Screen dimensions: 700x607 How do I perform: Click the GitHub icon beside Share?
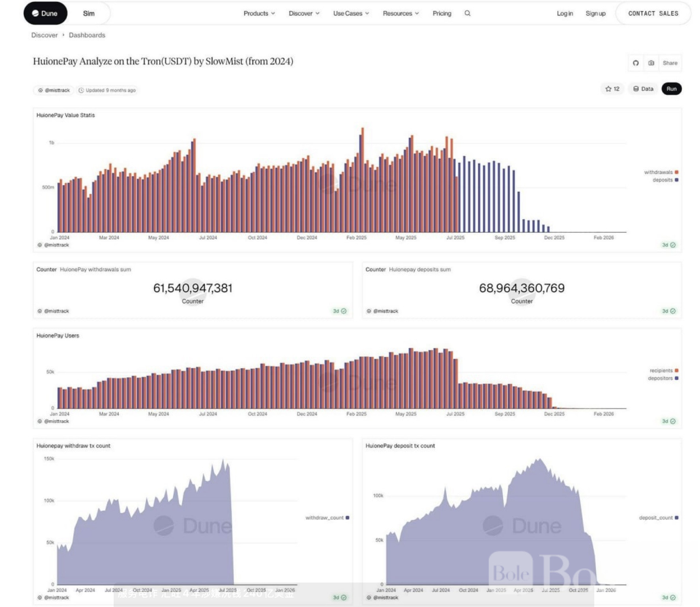coord(636,63)
